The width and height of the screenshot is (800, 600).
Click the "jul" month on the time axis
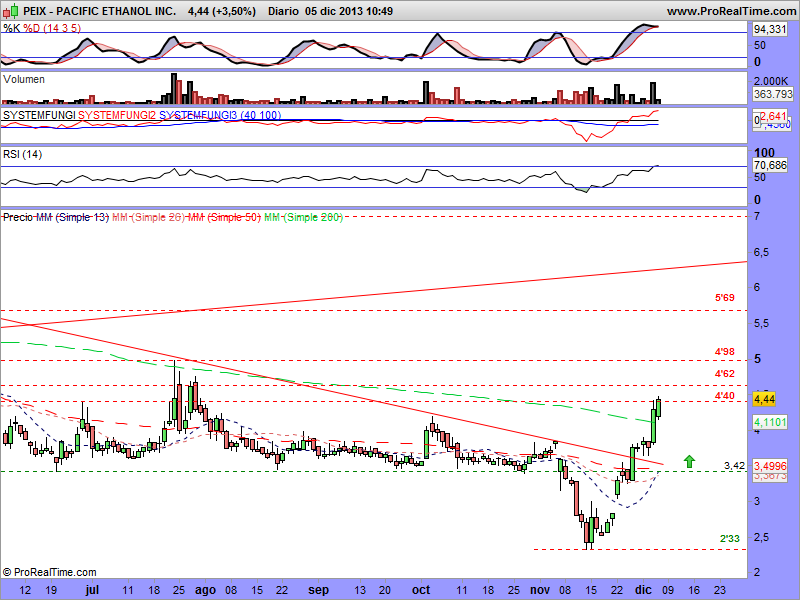(92, 590)
